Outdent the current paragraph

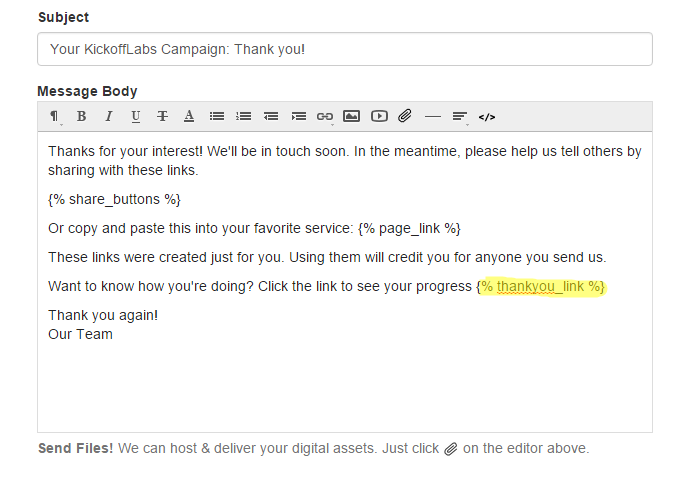271,117
